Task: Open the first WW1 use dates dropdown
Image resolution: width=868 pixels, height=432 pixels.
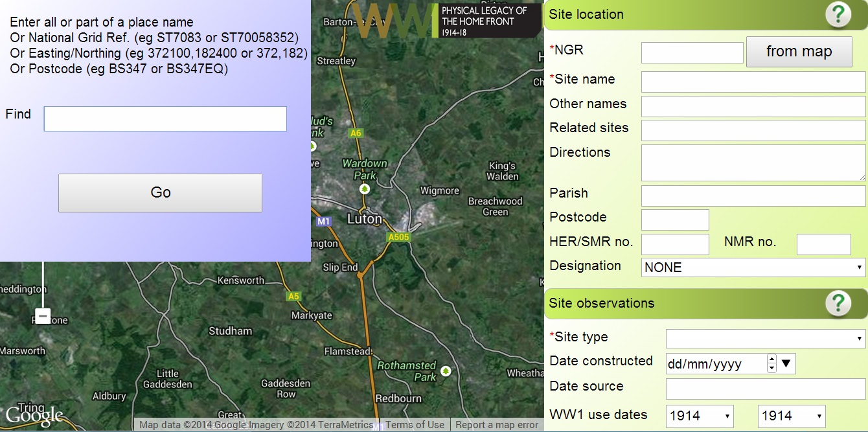Action: click(700, 416)
